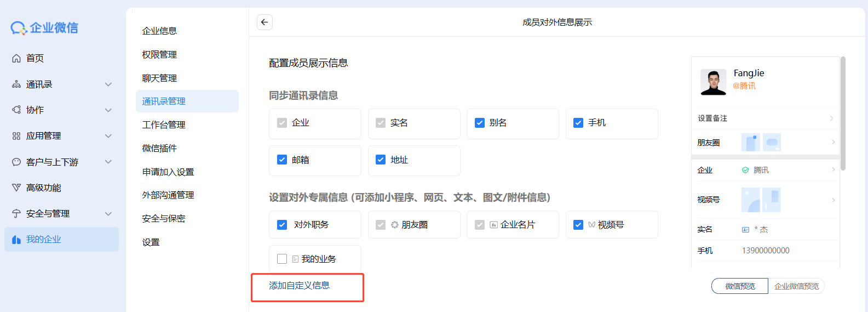Click the FangJie profile avatar
The width and height of the screenshot is (868, 312).
713,82
